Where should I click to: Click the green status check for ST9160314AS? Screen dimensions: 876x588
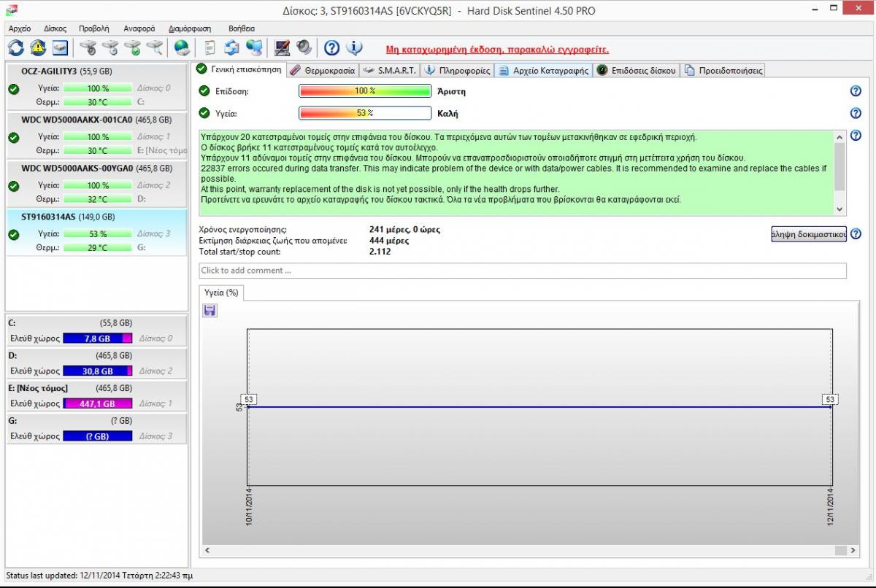point(13,234)
